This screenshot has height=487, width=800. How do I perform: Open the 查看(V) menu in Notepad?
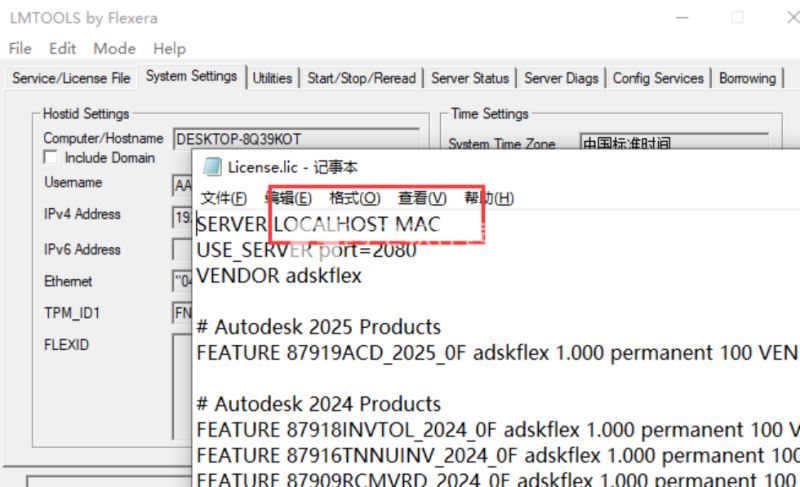(x=422, y=198)
